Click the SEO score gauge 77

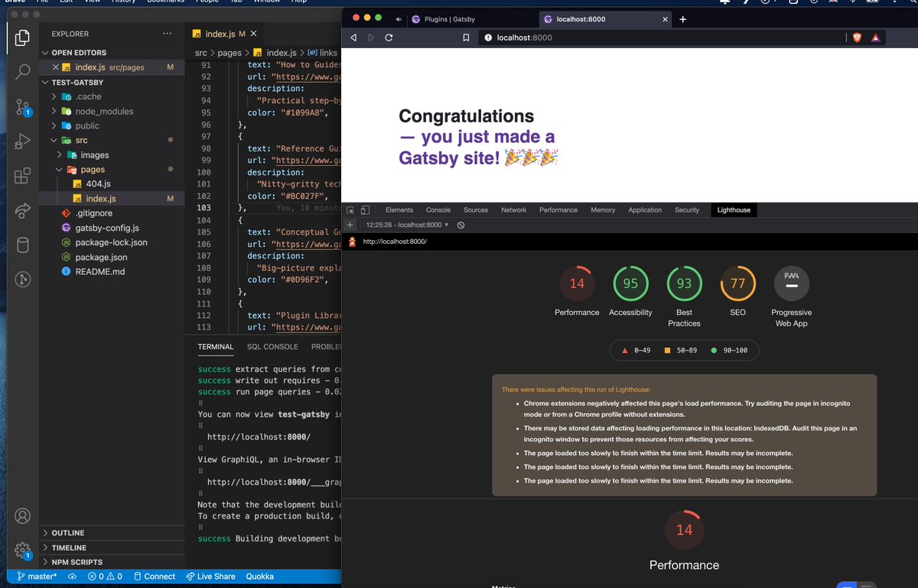point(737,284)
